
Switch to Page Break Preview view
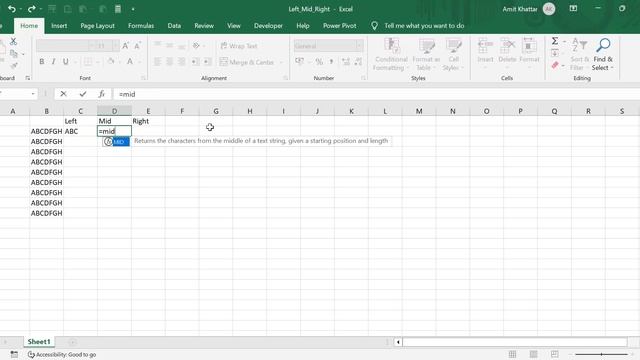click(x=554, y=354)
